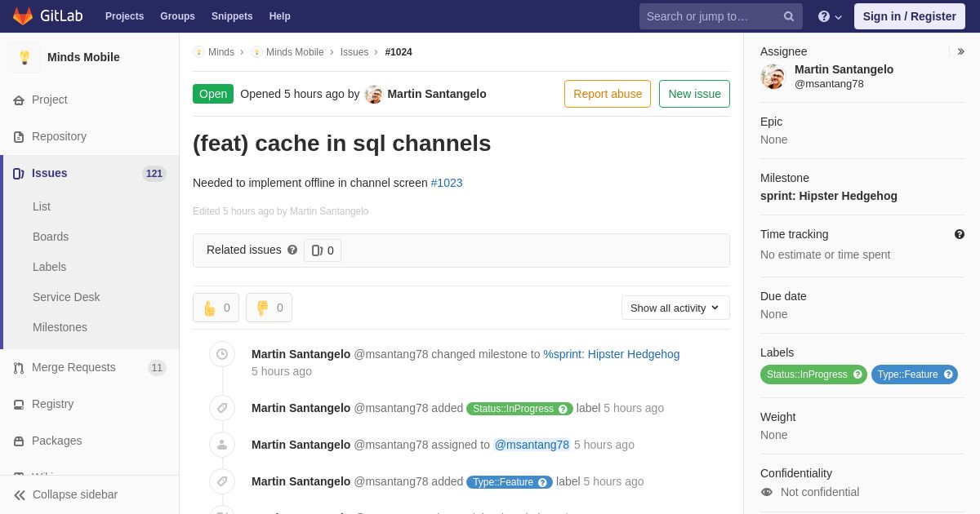Open the Groups menu
The width and height of the screenshot is (980, 514).
177,16
